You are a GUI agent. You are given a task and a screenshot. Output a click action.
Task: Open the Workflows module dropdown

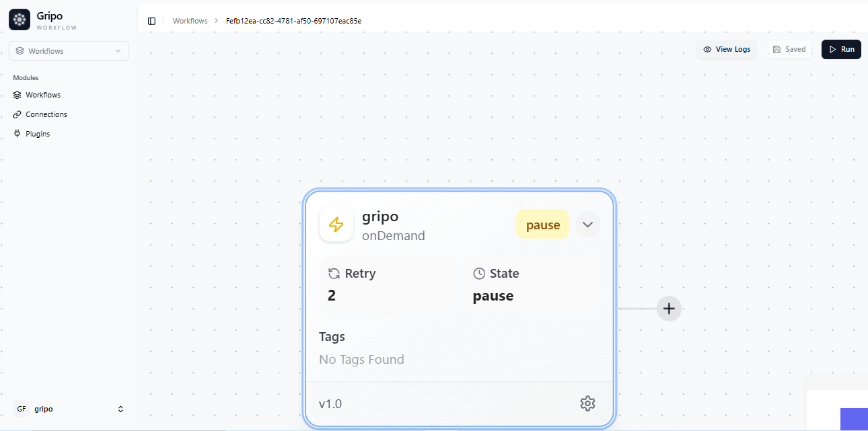click(x=69, y=51)
